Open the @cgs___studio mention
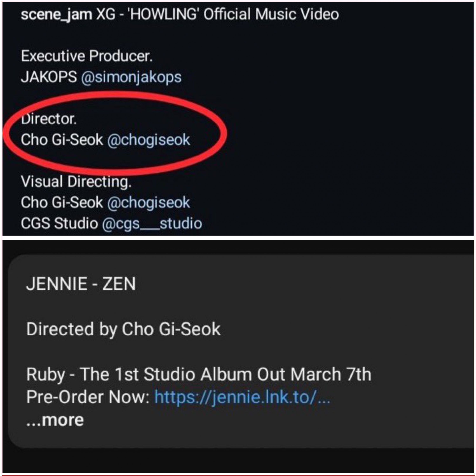The image size is (476, 476). (x=152, y=224)
